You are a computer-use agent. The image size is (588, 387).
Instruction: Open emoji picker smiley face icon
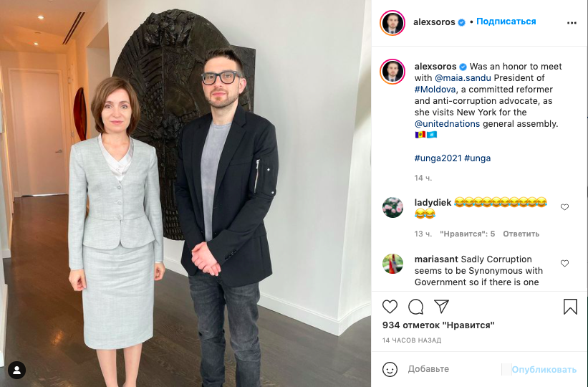pos(390,369)
